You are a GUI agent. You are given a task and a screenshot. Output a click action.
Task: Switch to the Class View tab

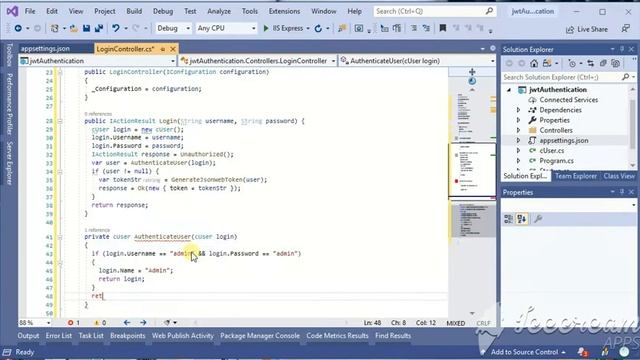(619, 176)
